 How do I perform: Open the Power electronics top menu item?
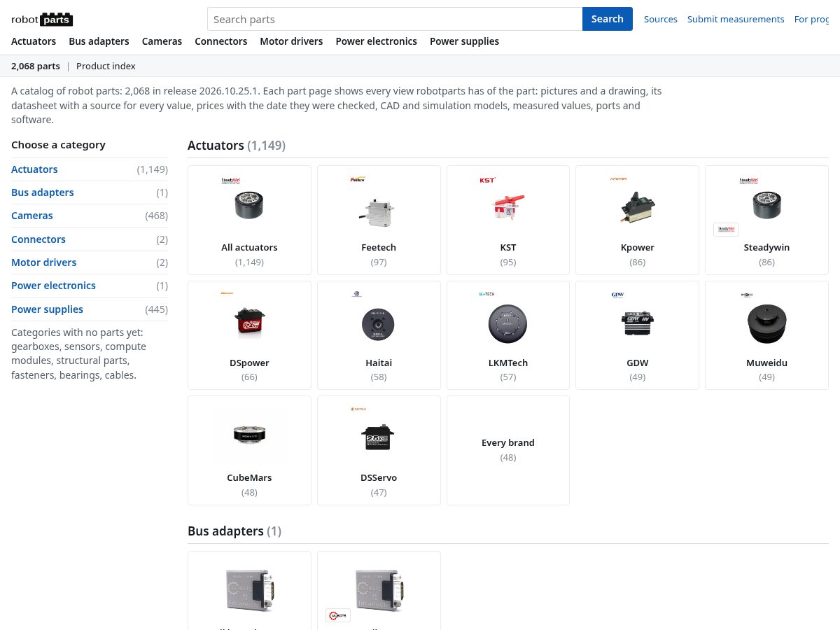tap(377, 41)
